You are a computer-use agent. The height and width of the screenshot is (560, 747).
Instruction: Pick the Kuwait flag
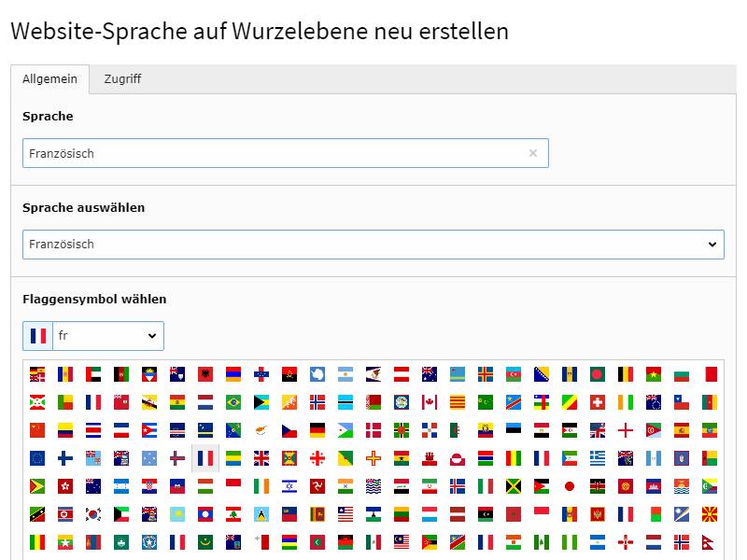121,514
